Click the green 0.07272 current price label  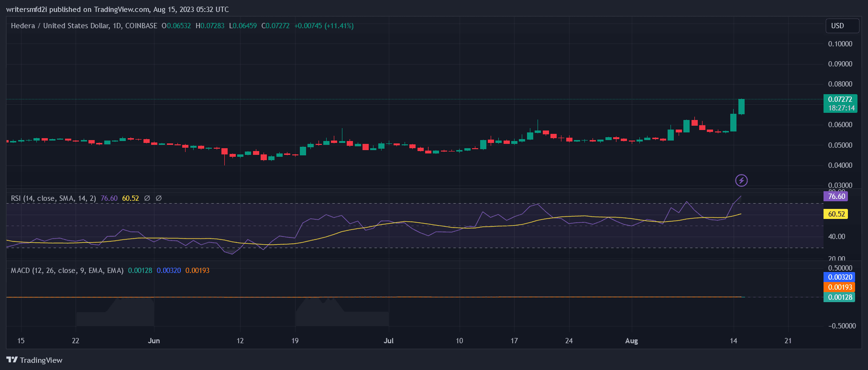(x=840, y=99)
